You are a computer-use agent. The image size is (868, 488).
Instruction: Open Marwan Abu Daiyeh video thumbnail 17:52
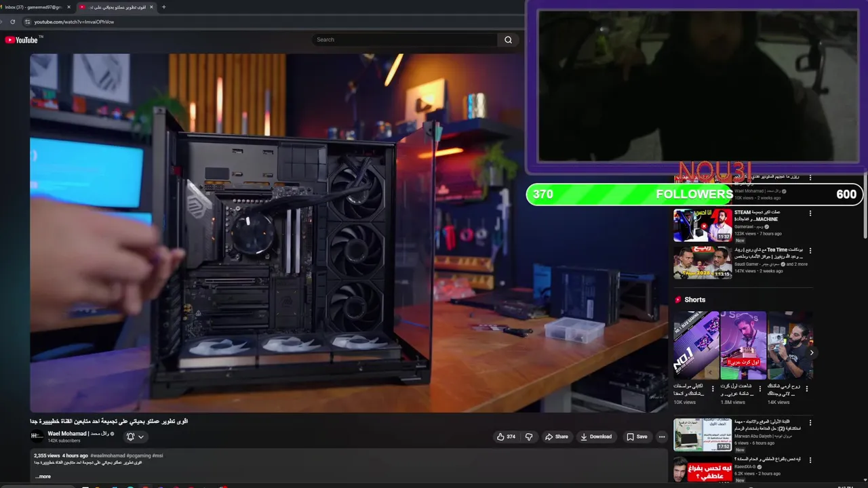(703, 434)
